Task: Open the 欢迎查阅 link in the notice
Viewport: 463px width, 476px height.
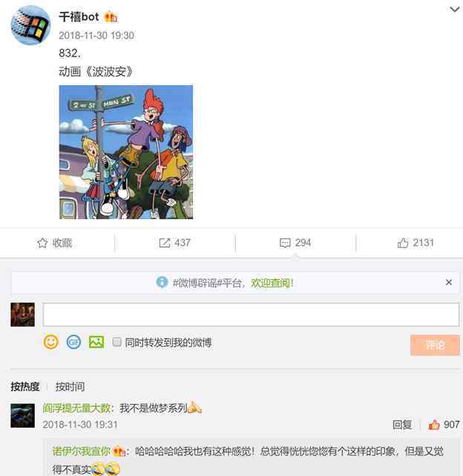Action: coord(272,283)
